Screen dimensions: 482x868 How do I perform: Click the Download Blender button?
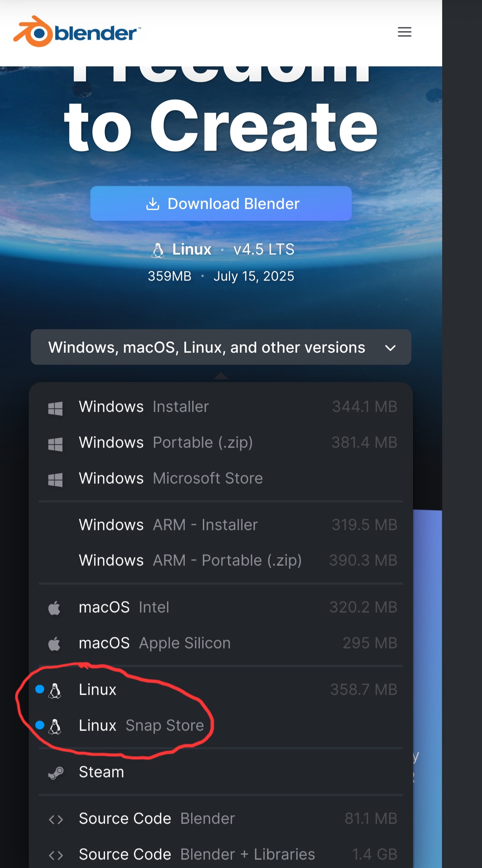pyautogui.click(x=221, y=204)
